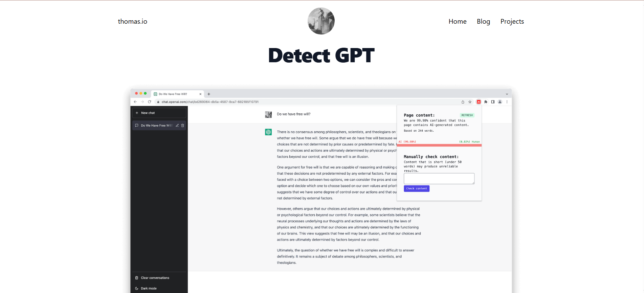Start a New chat in sidebar

pos(159,113)
